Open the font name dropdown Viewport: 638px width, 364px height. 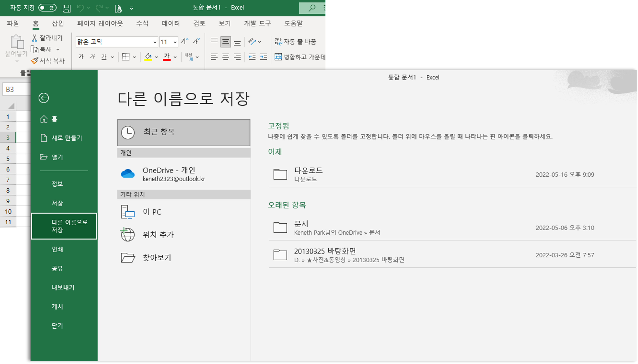pos(155,42)
